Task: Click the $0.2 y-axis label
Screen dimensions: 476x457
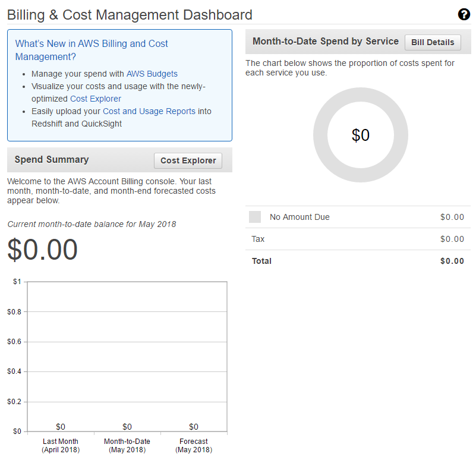Action: 14,402
